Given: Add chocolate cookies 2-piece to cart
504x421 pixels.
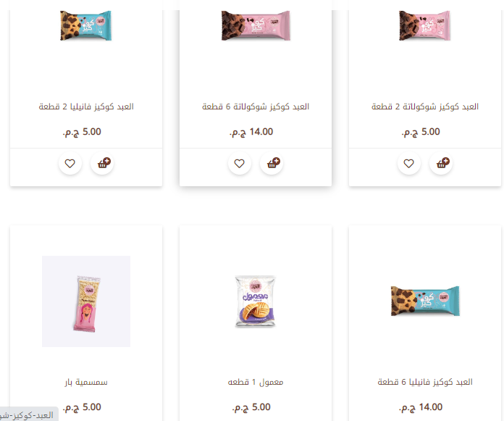Looking at the screenshot, I should pos(441,163).
